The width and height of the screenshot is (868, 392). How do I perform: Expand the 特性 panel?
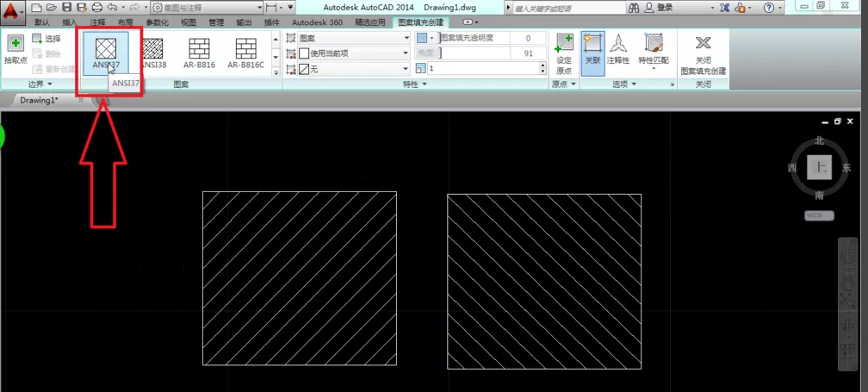pyautogui.click(x=414, y=84)
